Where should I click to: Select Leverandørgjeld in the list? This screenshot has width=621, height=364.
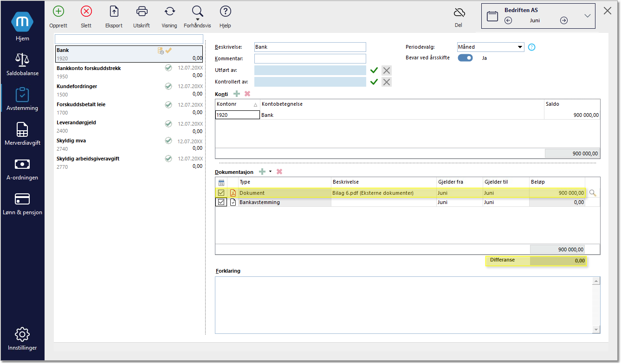click(129, 127)
